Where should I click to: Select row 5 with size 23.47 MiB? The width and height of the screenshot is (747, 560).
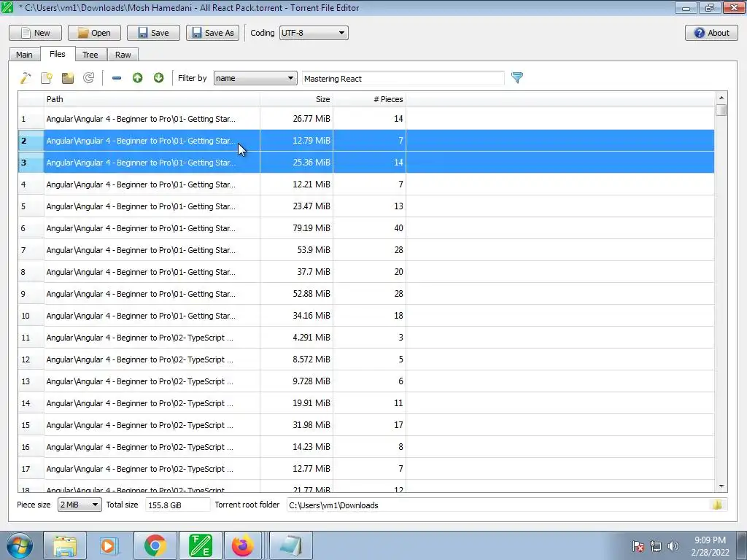(366, 206)
